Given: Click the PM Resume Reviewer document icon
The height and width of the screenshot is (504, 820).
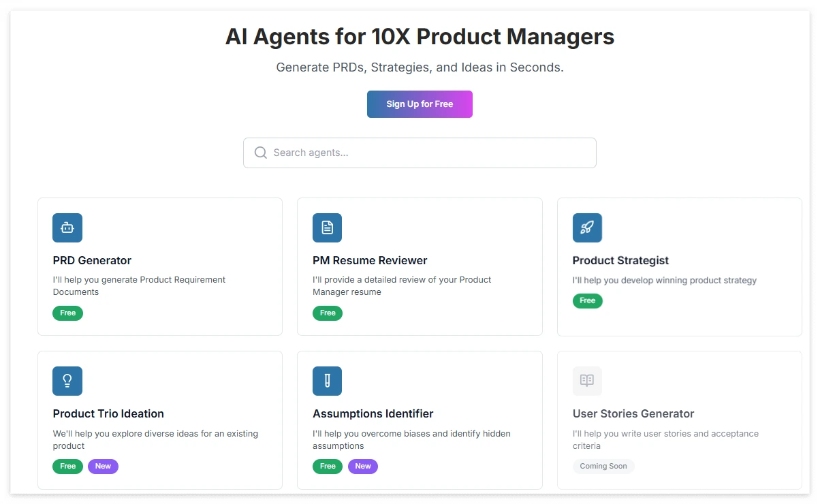Looking at the screenshot, I should click(327, 227).
